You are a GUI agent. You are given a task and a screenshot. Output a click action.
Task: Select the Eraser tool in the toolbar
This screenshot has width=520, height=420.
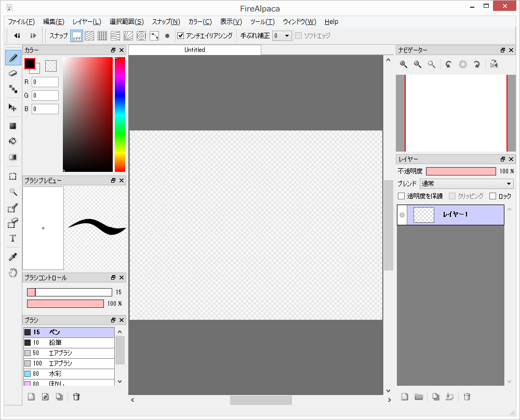pyautogui.click(x=12, y=73)
